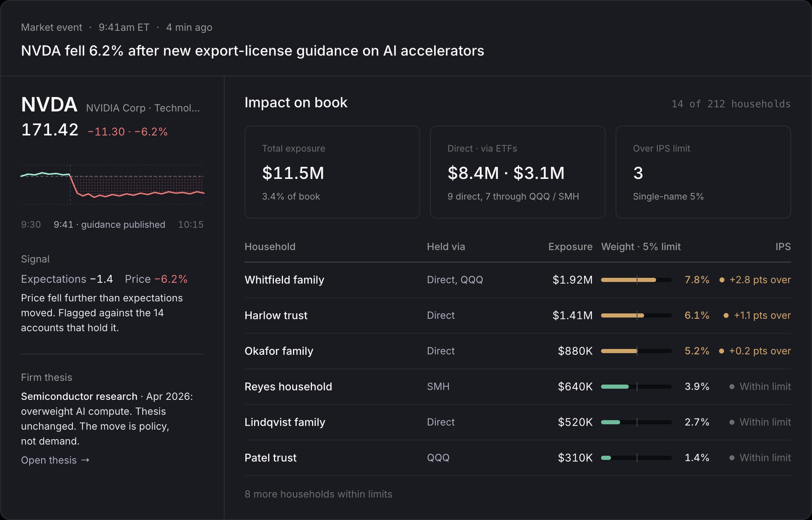Viewport: 812px width, 520px height.
Task: Click Okafor family 5.2% weight value
Action: point(697,351)
